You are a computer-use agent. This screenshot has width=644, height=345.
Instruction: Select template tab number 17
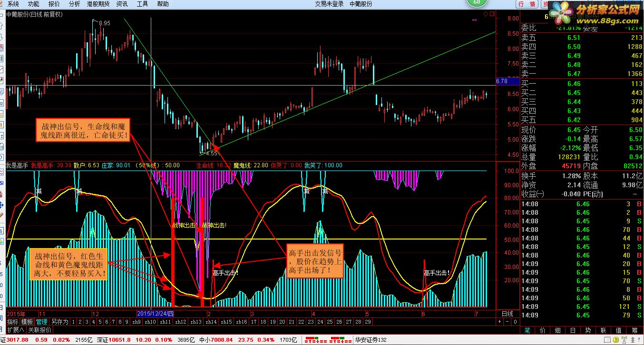(254, 322)
